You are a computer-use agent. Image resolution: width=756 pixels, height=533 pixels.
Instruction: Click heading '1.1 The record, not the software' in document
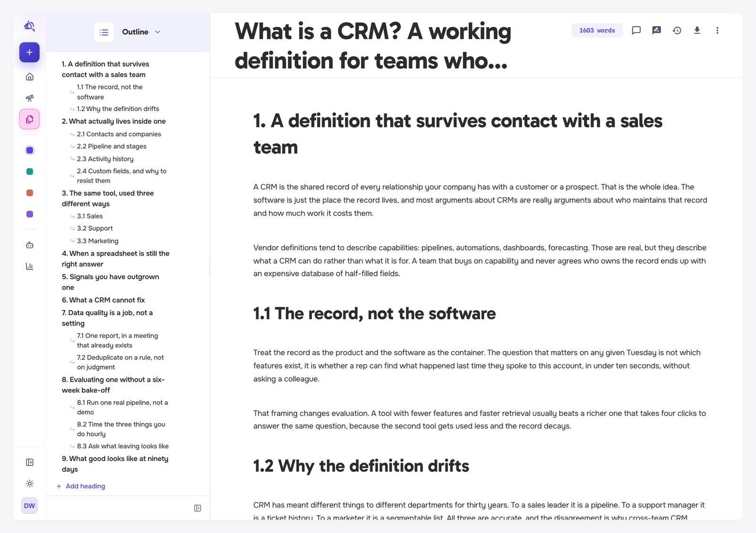(374, 314)
